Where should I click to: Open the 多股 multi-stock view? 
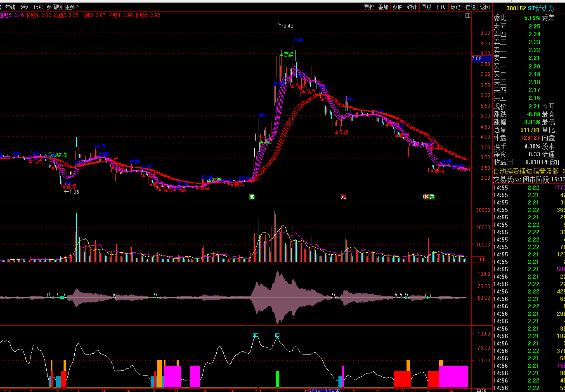click(x=397, y=7)
